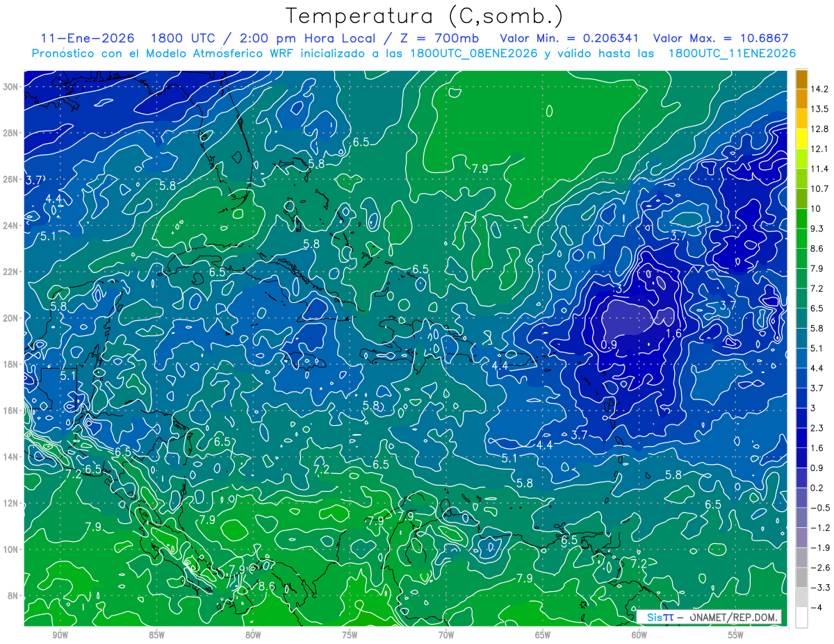This screenshot has height=644, width=834.
Task: Click the colorbar label "2.3"
Action: (817, 428)
